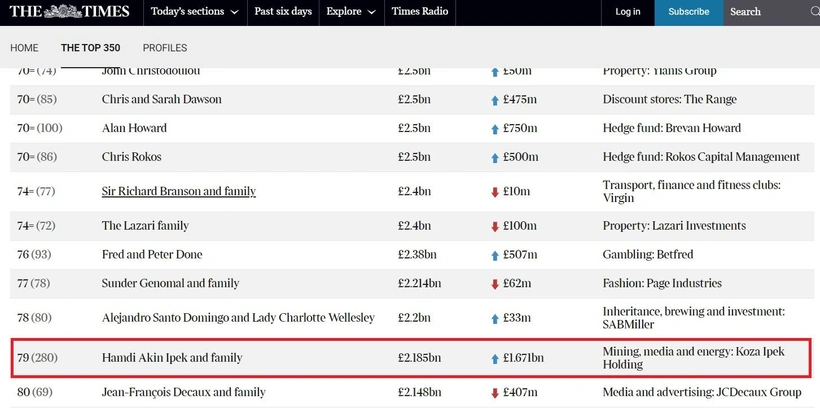
Task: Click wealth value £2.185bn
Action: [x=419, y=358]
